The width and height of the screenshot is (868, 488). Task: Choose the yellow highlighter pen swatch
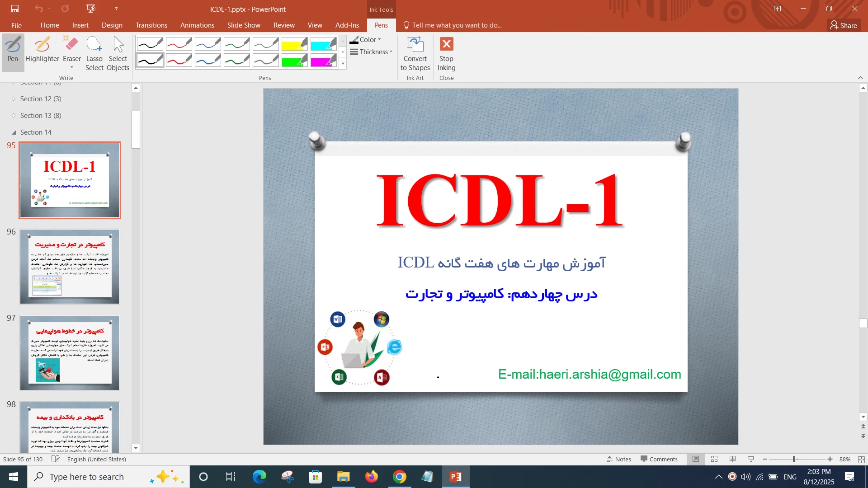pos(294,44)
